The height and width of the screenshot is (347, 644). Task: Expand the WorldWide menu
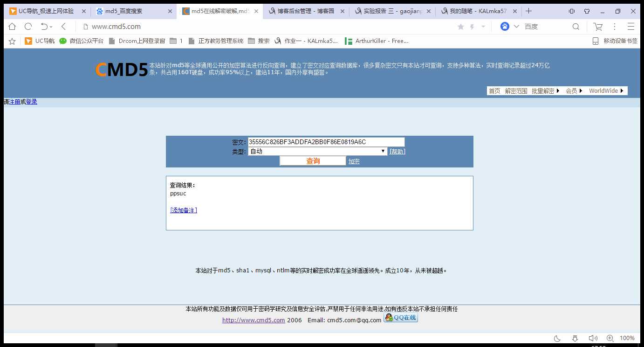[606, 91]
